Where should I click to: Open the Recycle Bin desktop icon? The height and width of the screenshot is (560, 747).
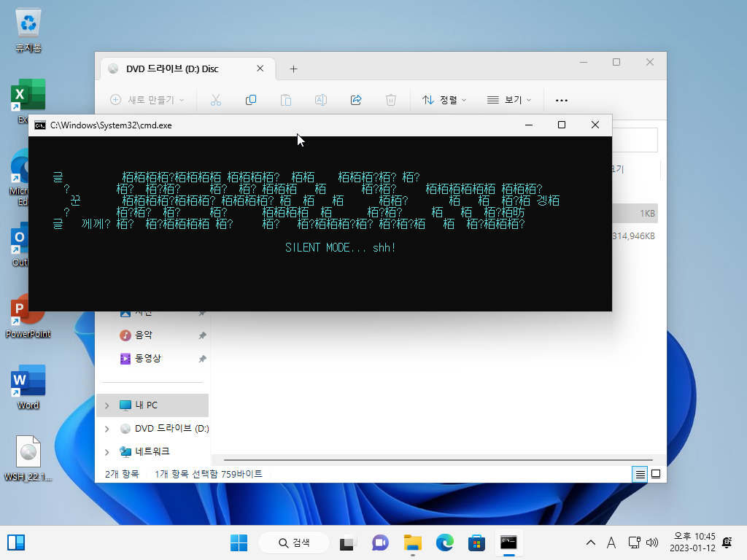(x=28, y=29)
